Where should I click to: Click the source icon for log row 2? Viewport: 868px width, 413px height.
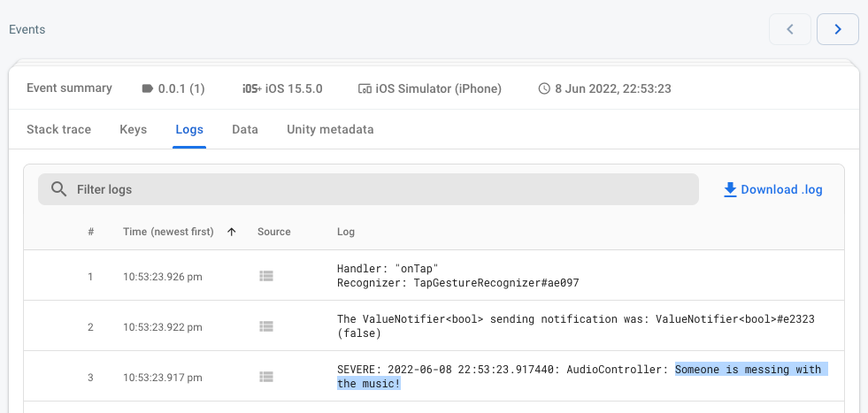266,326
